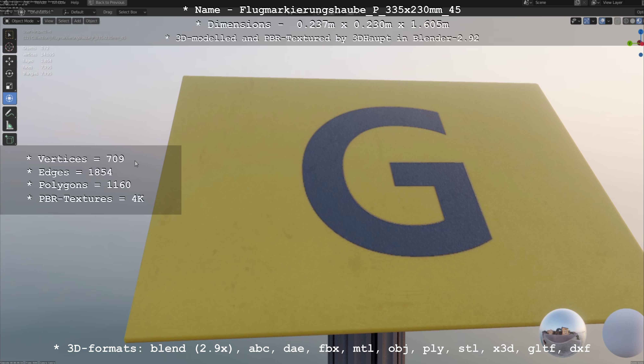Activate the Rotate tool
The height and width of the screenshot is (364, 644).
tap(9, 73)
